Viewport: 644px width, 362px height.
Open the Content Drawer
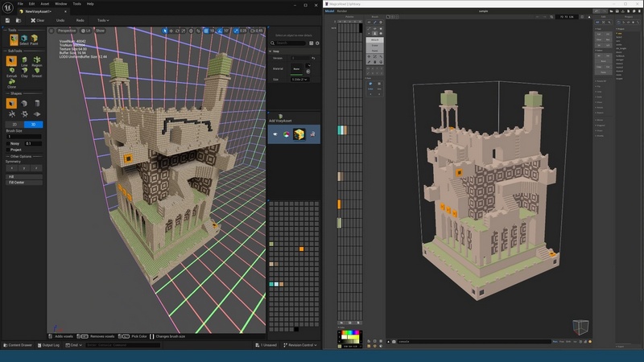(x=18, y=345)
